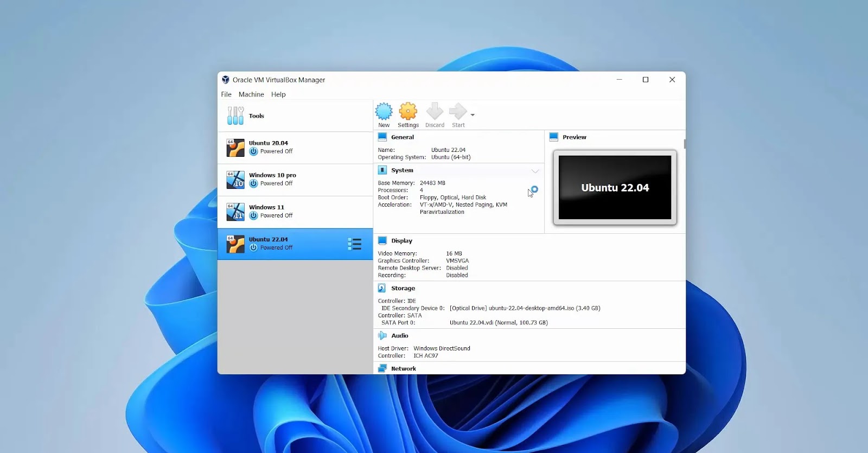
Task: Collapse the System section chevron
Action: [535, 171]
